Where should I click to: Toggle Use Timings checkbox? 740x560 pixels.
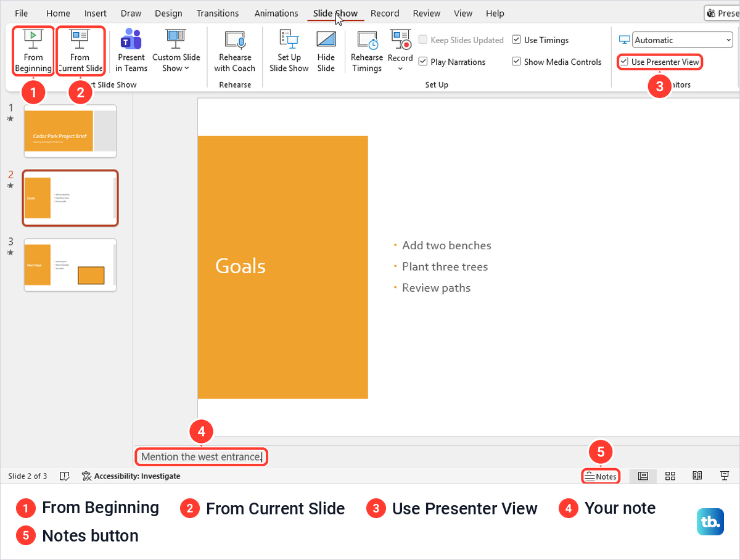pos(517,40)
